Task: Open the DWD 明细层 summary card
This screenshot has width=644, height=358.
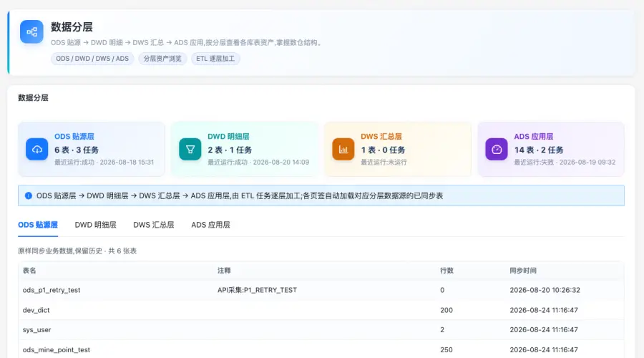Action: 245,149
